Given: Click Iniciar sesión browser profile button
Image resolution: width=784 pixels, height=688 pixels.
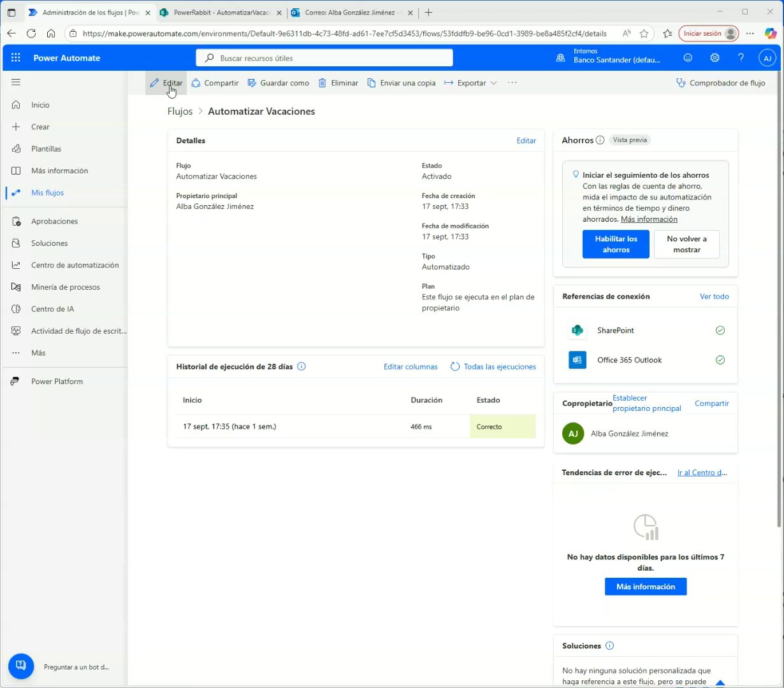Looking at the screenshot, I should pyautogui.click(x=709, y=34).
